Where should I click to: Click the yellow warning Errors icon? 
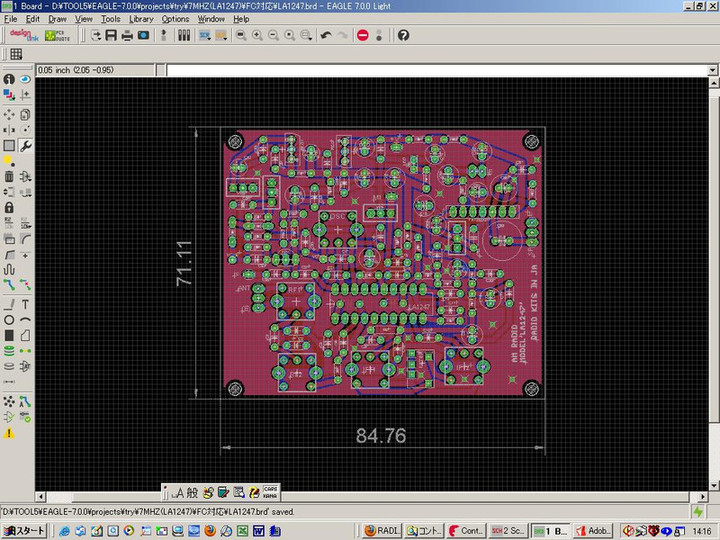pyautogui.click(x=9, y=433)
